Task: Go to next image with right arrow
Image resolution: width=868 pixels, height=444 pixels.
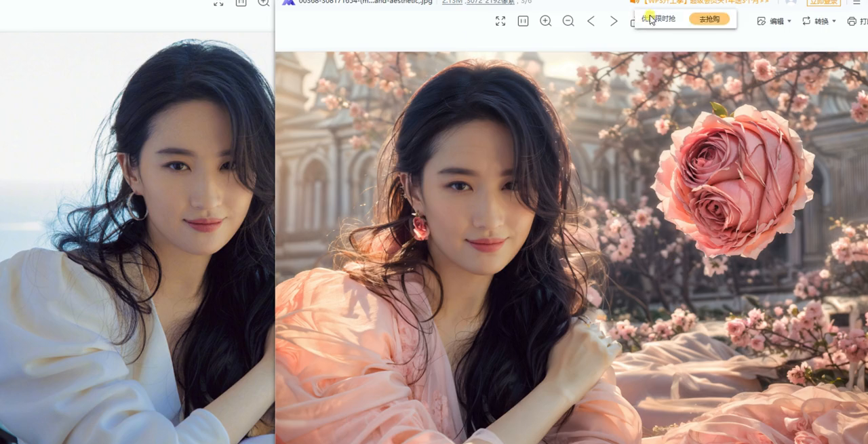Action: pyautogui.click(x=614, y=21)
